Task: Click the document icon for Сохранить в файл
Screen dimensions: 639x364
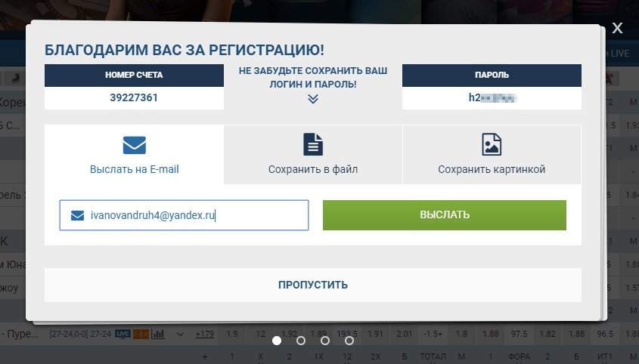Action: (x=313, y=144)
